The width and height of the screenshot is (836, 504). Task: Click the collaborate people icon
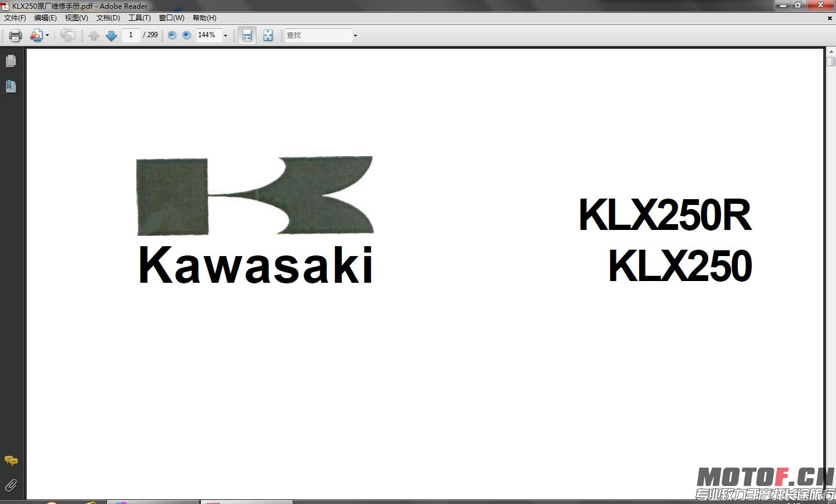click(x=36, y=35)
